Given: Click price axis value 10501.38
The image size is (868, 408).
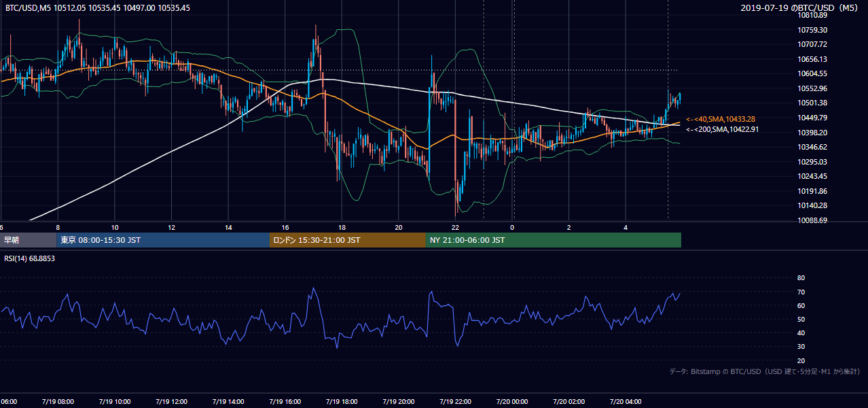Looking at the screenshot, I should [x=812, y=103].
